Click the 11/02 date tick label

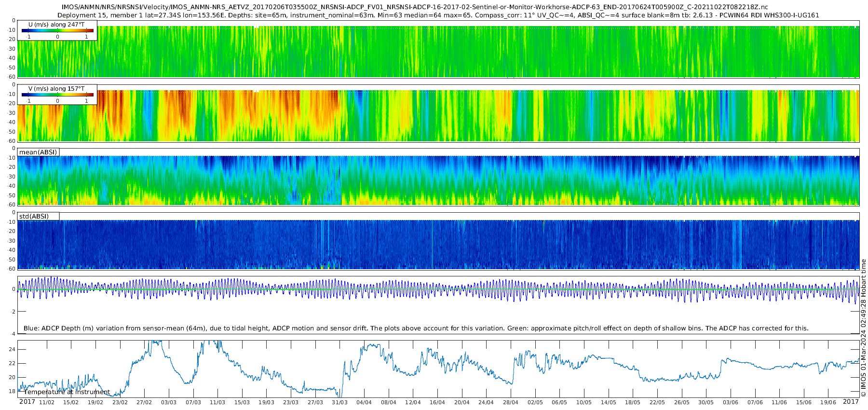46,402
